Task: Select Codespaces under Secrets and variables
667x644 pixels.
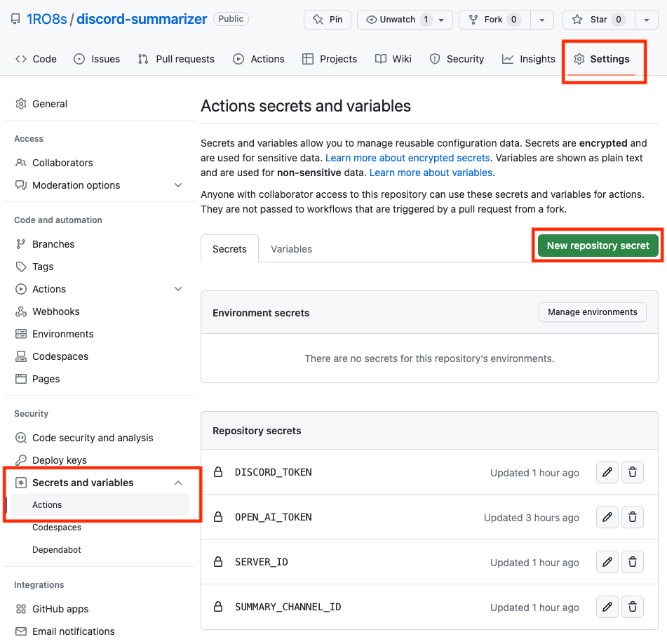Action: [x=57, y=528]
